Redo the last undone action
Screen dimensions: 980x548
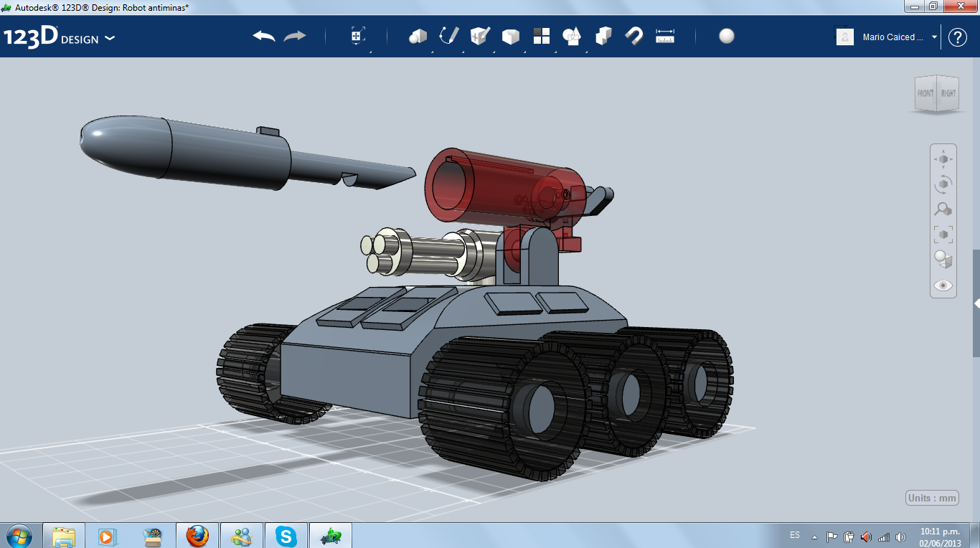coord(295,37)
